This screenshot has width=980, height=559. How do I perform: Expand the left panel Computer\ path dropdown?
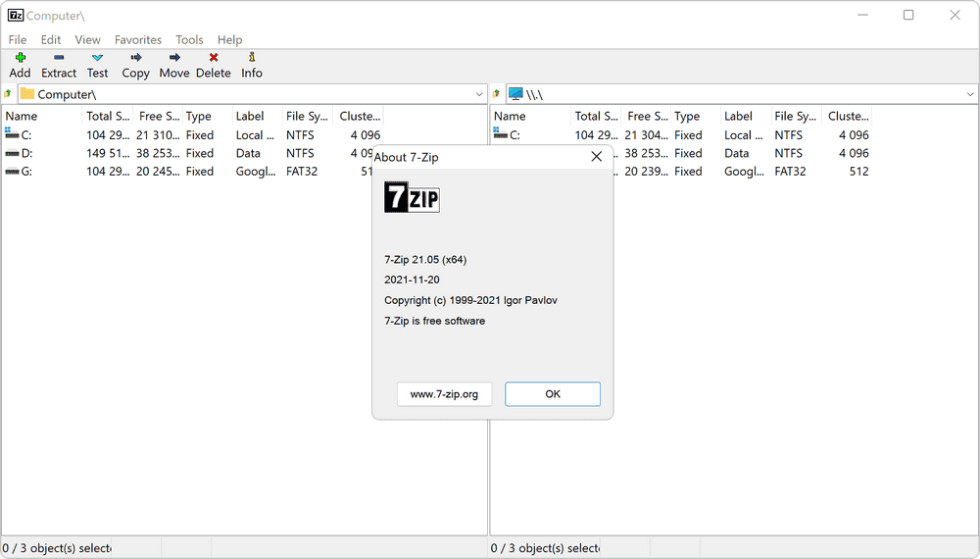click(x=479, y=94)
